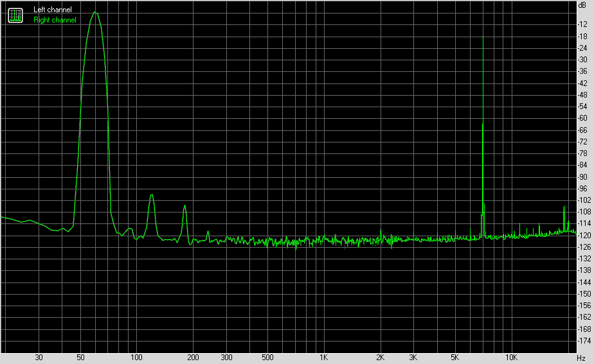Click the '10K' frequency axis label
This screenshot has width=594, height=364.
(511, 358)
